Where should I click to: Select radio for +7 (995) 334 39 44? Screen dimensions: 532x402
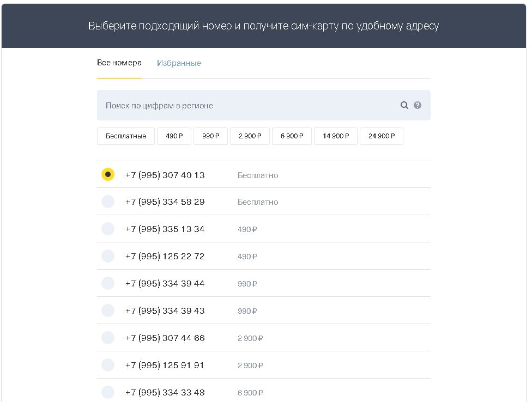coord(108,283)
